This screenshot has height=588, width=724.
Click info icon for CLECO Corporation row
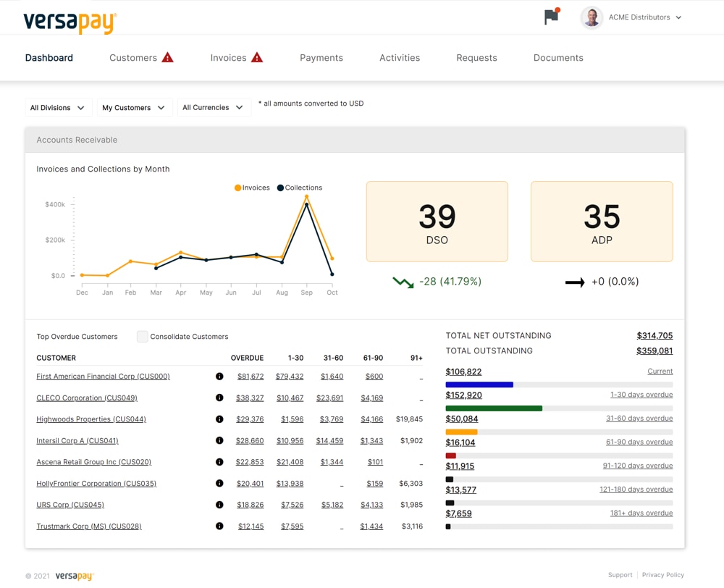219,398
